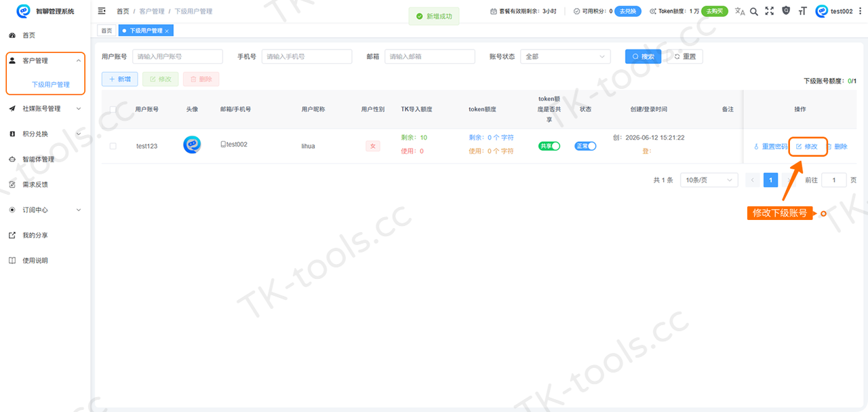This screenshot has width=868, height=412.
Task: Open the font size icon
Action: (803, 11)
